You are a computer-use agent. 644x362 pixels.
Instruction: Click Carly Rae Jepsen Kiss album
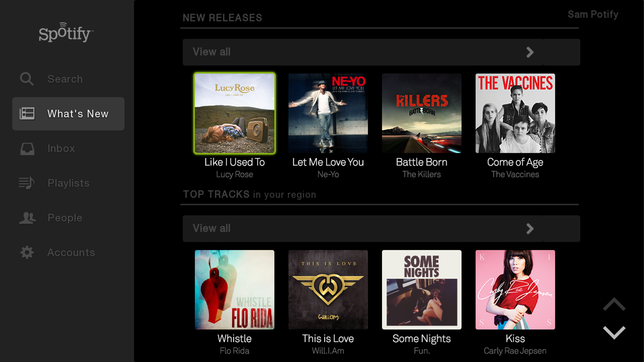(515, 290)
